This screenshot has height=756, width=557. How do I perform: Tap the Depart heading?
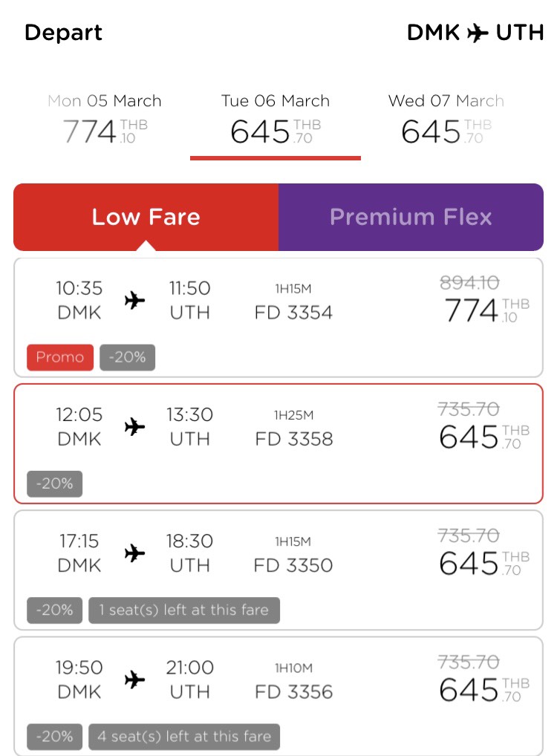[63, 33]
